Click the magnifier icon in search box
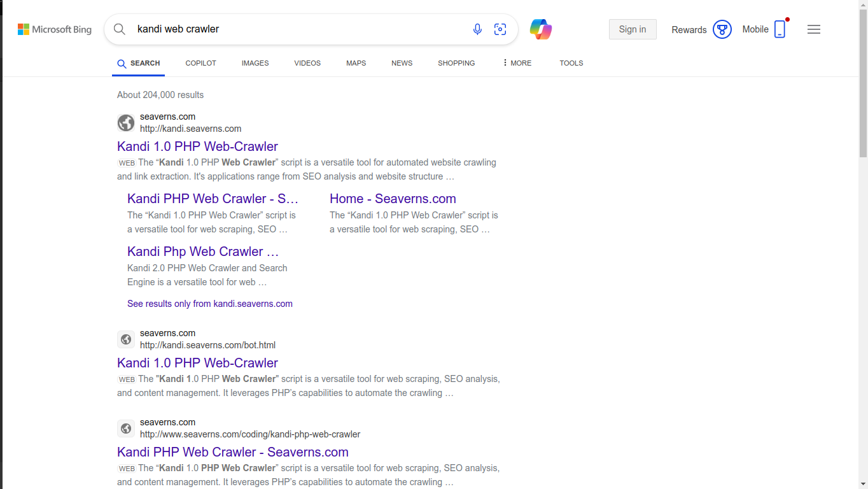Image resolution: width=868 pixels, height=489 pixels. click(x=119, y=29)
